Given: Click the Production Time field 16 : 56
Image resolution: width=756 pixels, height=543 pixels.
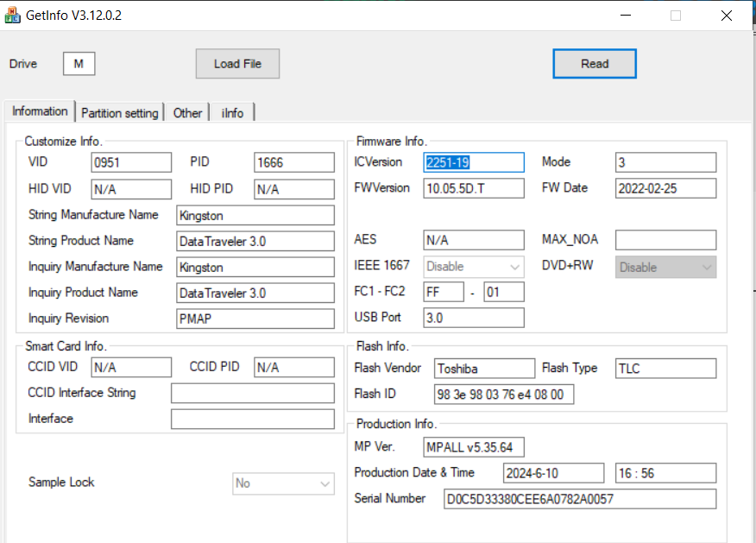Looking at the screenshot, I should (x=666, y=473).
